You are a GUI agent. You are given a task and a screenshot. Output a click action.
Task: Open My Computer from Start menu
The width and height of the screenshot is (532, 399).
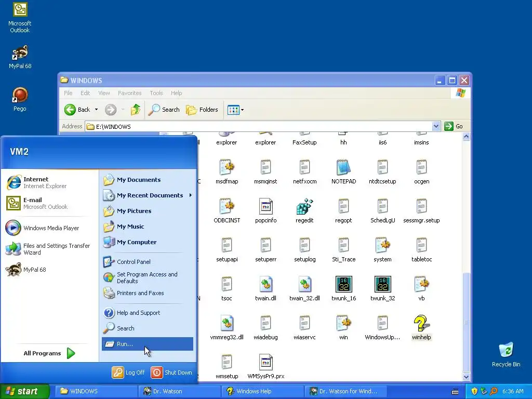[x=148, y=242]
